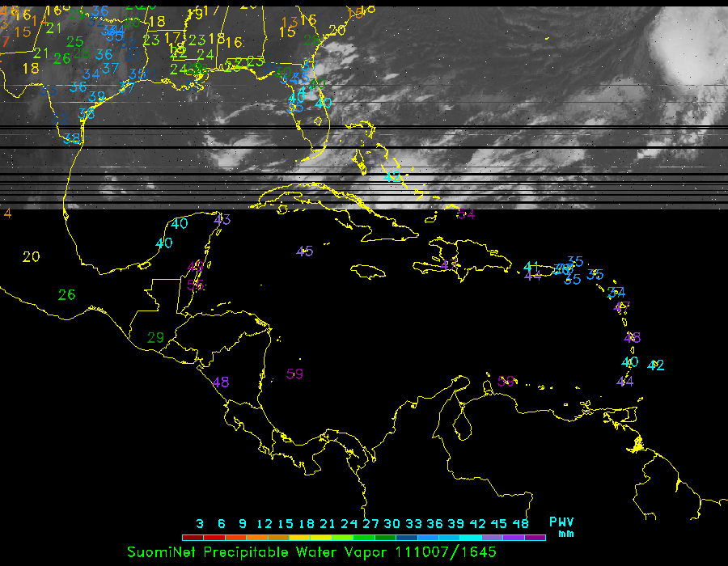Click the 27 label on the color scale

[371, 523]
